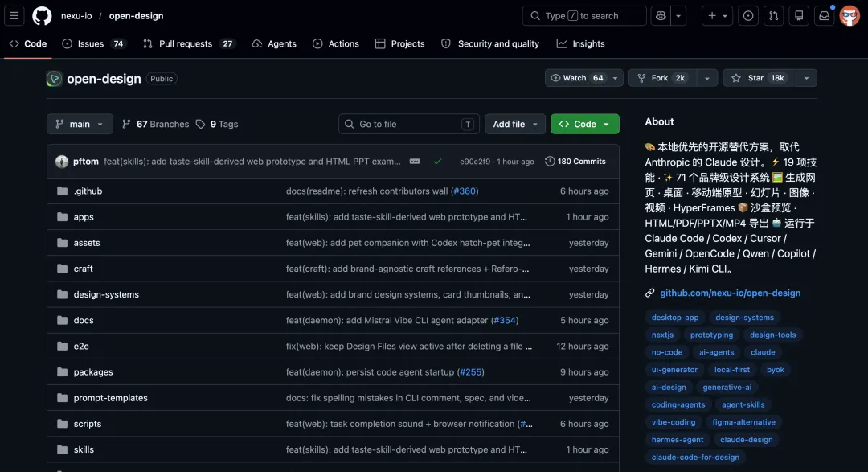Open 180 Commits history
Viewport: 868px width, 472px height.
coord(575,161)
